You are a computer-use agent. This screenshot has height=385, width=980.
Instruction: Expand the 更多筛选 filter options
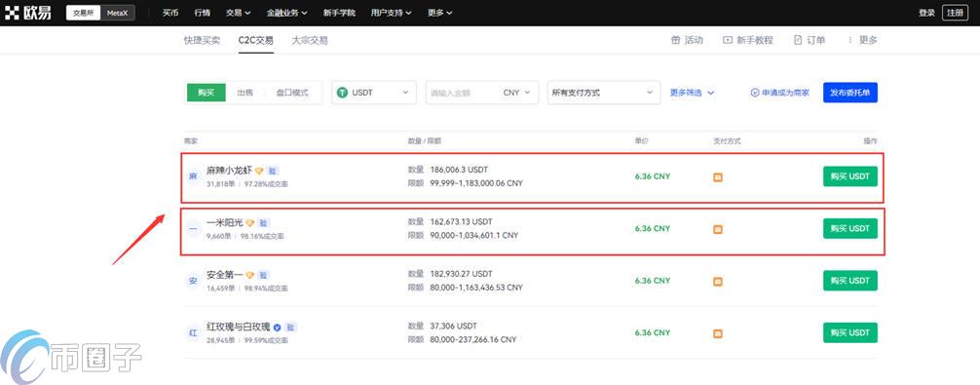click(x=692, y=93)
